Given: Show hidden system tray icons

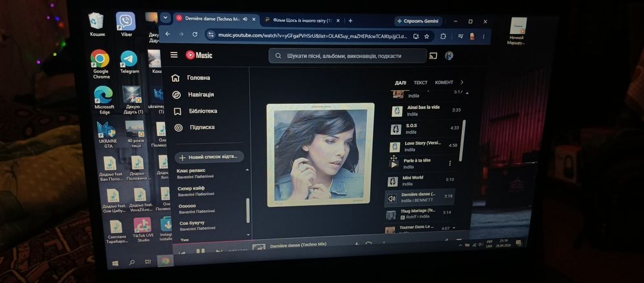Looking at the screenshot, I should [x=460, y=245].
